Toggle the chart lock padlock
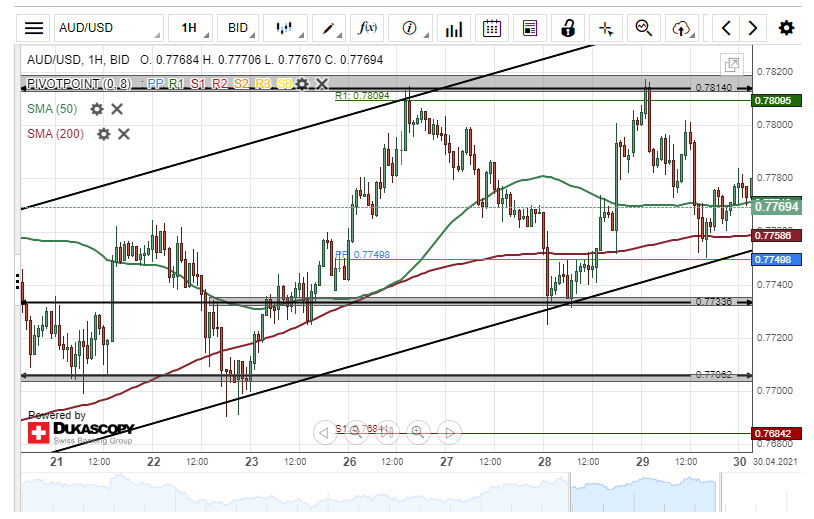Screen dimensions: 814x519 568,28
